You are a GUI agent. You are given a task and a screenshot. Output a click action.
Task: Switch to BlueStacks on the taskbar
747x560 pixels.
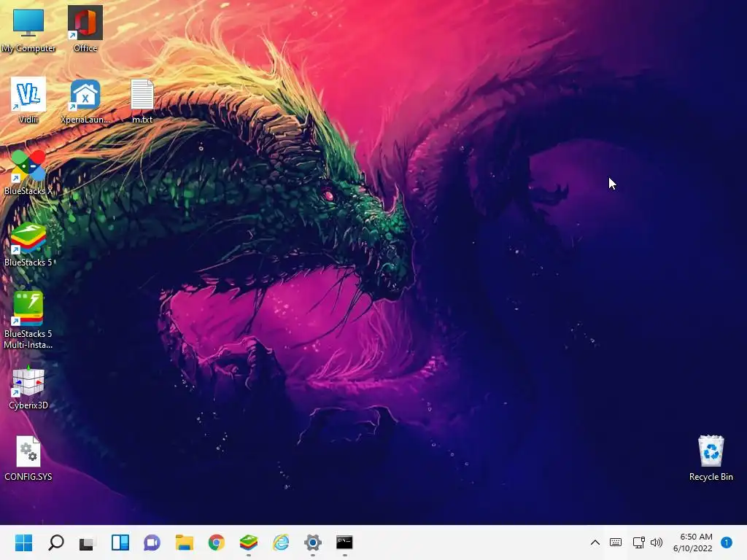pyautogui.click(x=249, y=542)
